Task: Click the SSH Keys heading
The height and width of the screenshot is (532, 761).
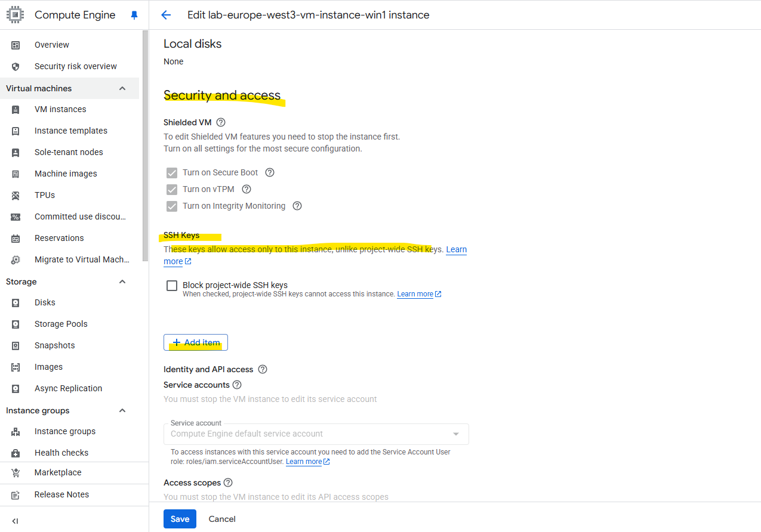Action: click(x=181, y=236)
